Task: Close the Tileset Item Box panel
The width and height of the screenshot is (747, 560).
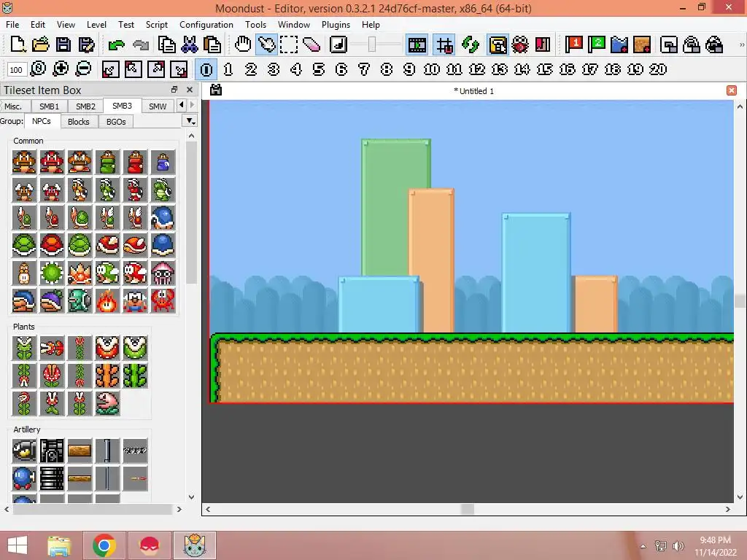Action: click(190, 90)
